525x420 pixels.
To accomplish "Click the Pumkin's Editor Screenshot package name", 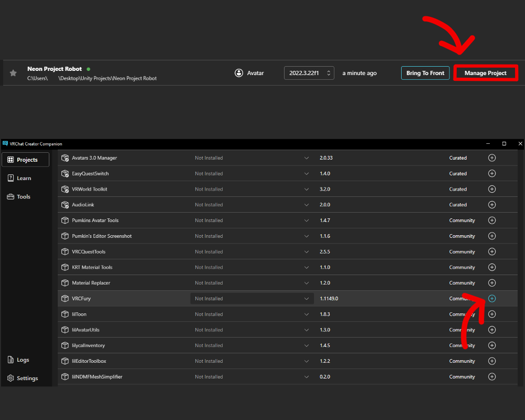I will click(102, 236).
